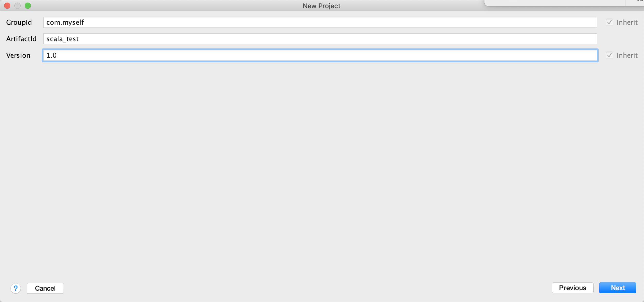Viewport: 644px width, 302px height.
Task: Click the Inherit text beside GroupId
Action: tap(627, 22)
